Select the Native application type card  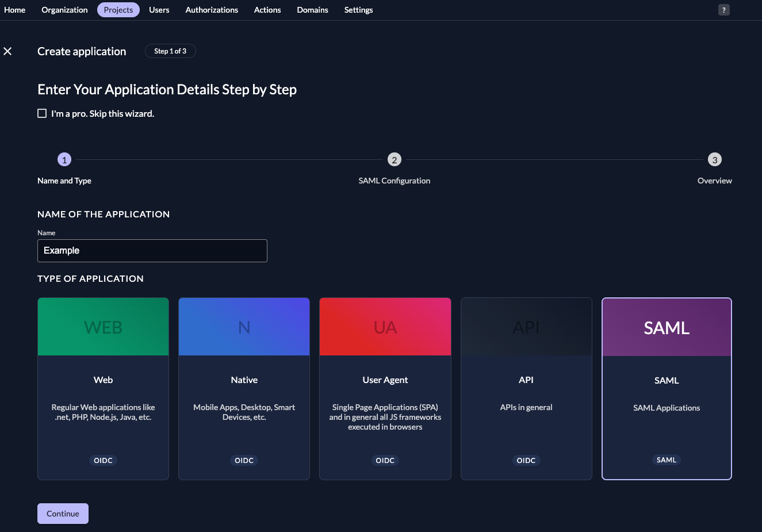[244, 388]
